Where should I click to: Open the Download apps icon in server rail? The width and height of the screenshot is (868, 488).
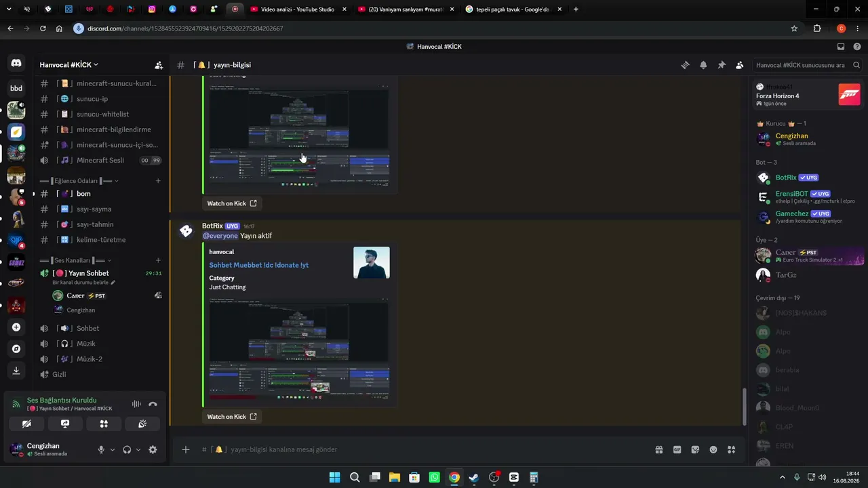click(16, 371)
